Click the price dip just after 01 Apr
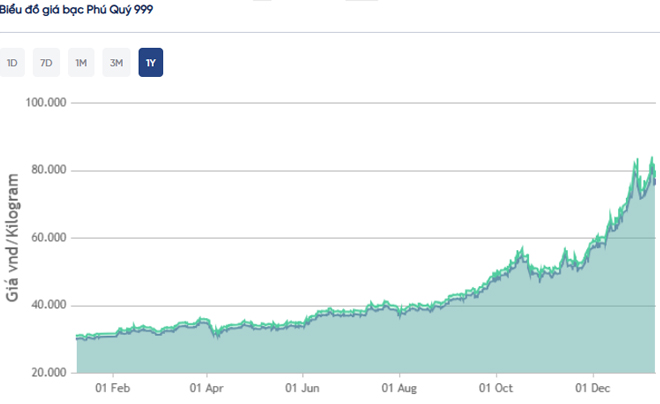Image resolution: width=660 pixels, height=404 pixels. click(x=214, y=335)
